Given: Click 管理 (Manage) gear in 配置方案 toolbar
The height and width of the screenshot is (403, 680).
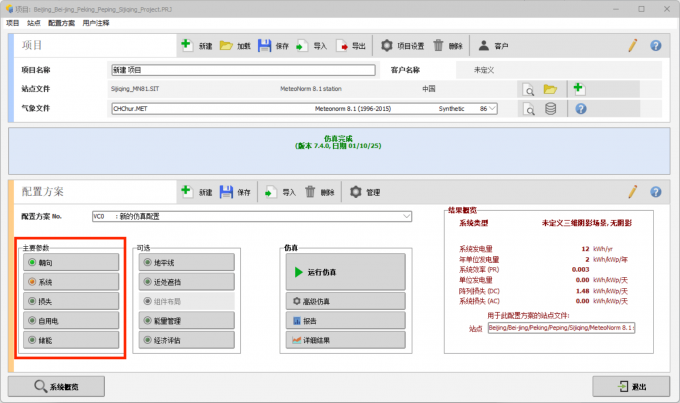Looking at the screenshot, I should (x=363, y=191).
